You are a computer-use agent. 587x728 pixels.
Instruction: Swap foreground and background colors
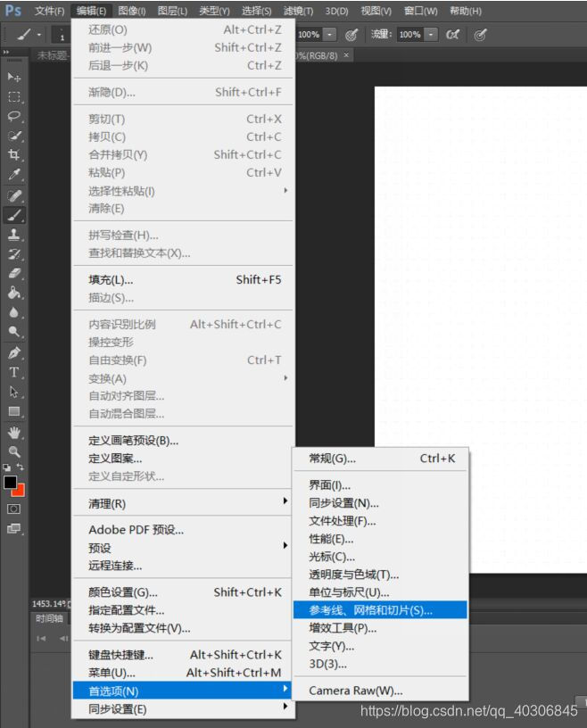pyautogui.click(x=21, y=467)
